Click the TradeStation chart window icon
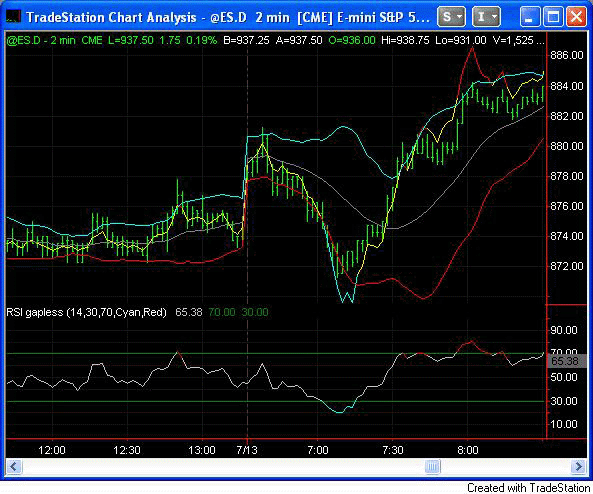Screen dimensions: 593x494 click(14, 17)
